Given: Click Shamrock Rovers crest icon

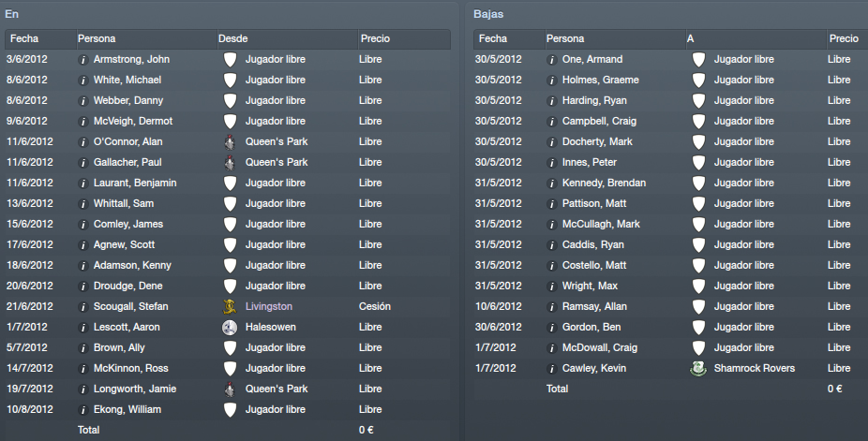Looking at the screenshot, I should tap(698, 369).
